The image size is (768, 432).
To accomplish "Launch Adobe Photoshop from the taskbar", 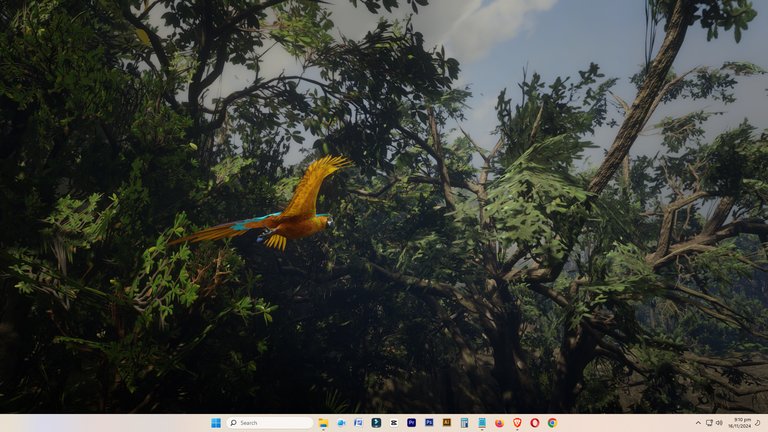I will (x=429, y=423).
